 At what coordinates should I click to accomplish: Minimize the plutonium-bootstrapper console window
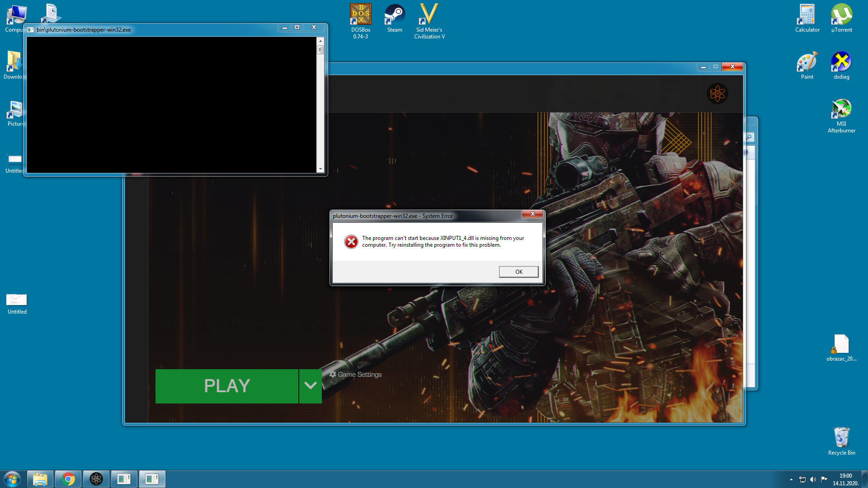[285, 28]
